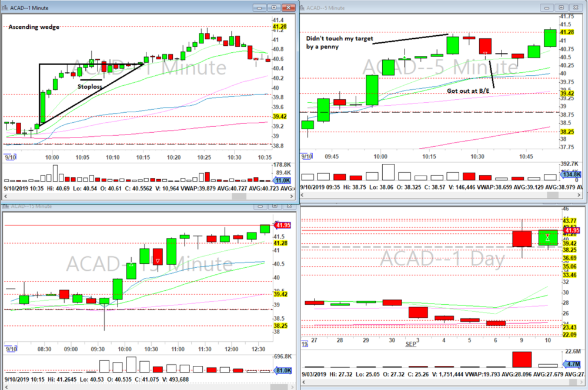Click the ACAD 1 Minute window title icon
Viewport: 588px width, 390px height.
5,8
